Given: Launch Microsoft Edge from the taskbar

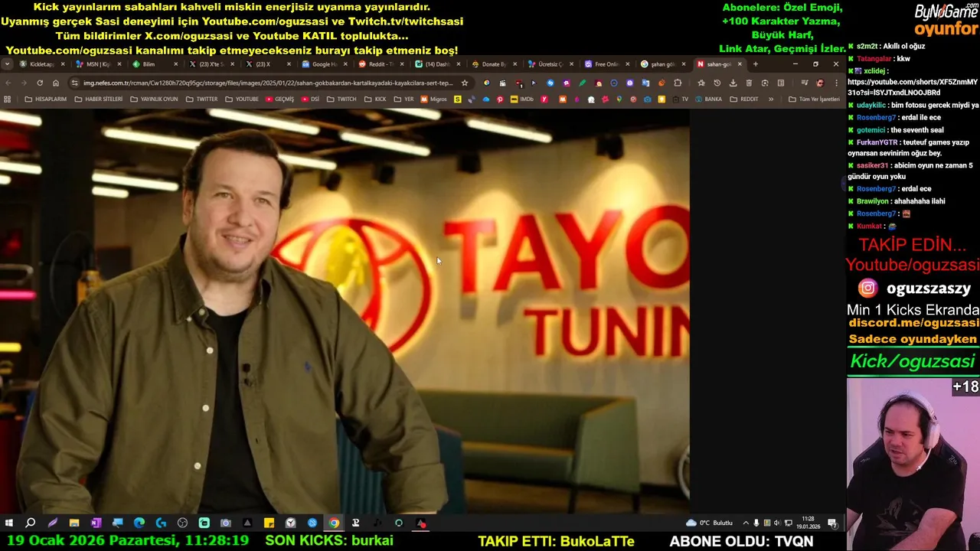Looking at the screenshot, I should 139,523.
